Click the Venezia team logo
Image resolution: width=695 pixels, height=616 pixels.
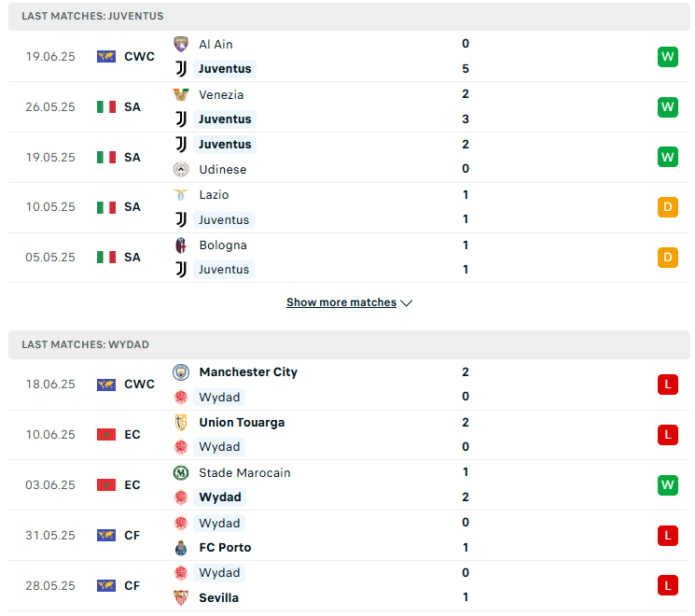click(x=180, y=94)
